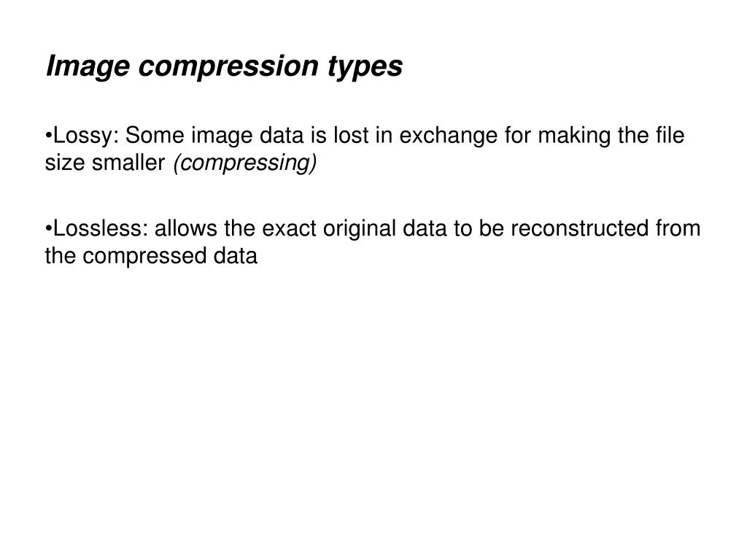
Task: Select the word "compression" in the title
Action: coord(228,66)
